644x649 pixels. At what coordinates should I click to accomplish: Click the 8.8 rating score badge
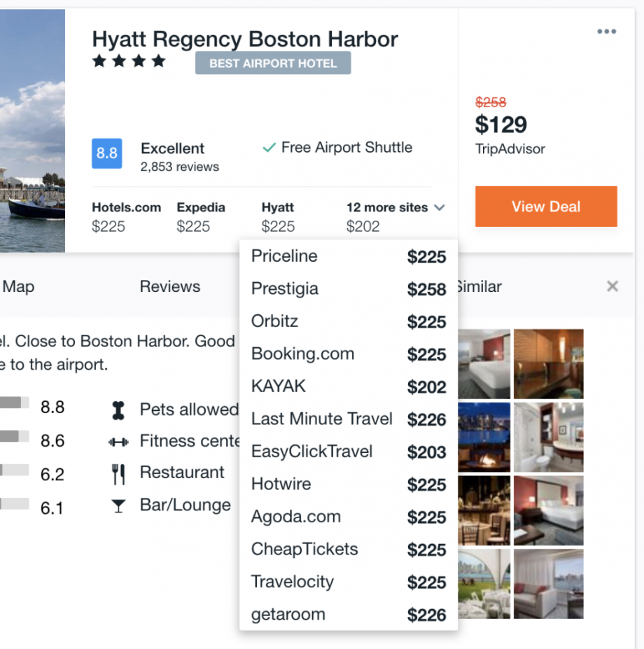click(106, 154)
